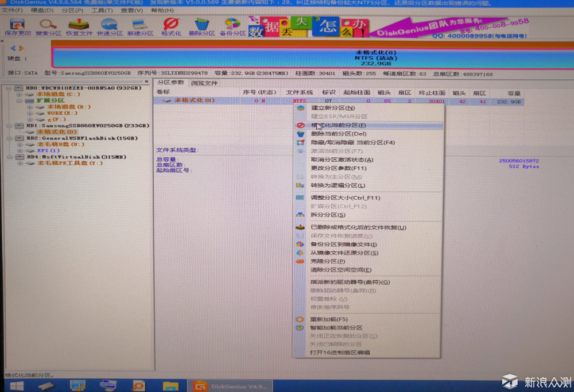Choose 更改分区参数(F11) entry
Image resolution: width=574 pixels, height=392 pixels.
point(369,168)
